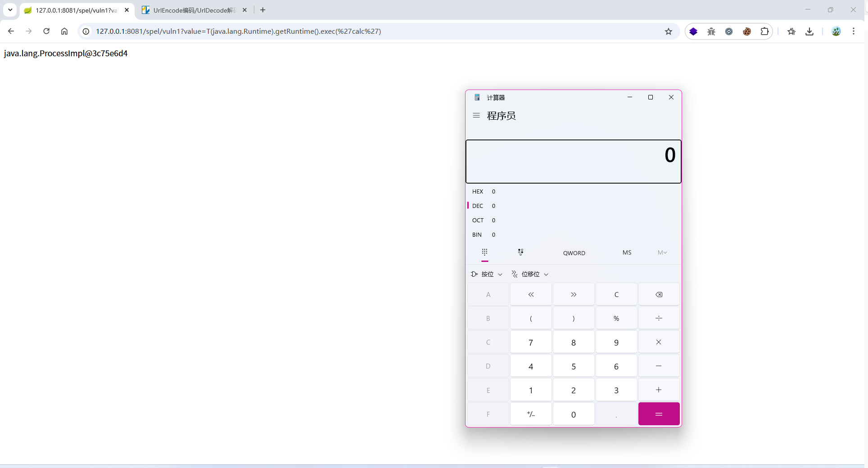Reload the current browser page

[46, 31]
